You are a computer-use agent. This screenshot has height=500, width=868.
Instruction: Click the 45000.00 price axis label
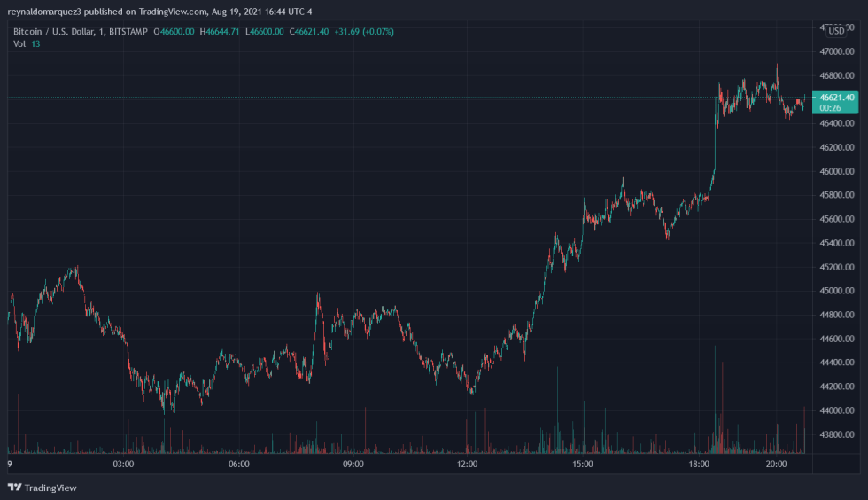click(x=836, y=291)
